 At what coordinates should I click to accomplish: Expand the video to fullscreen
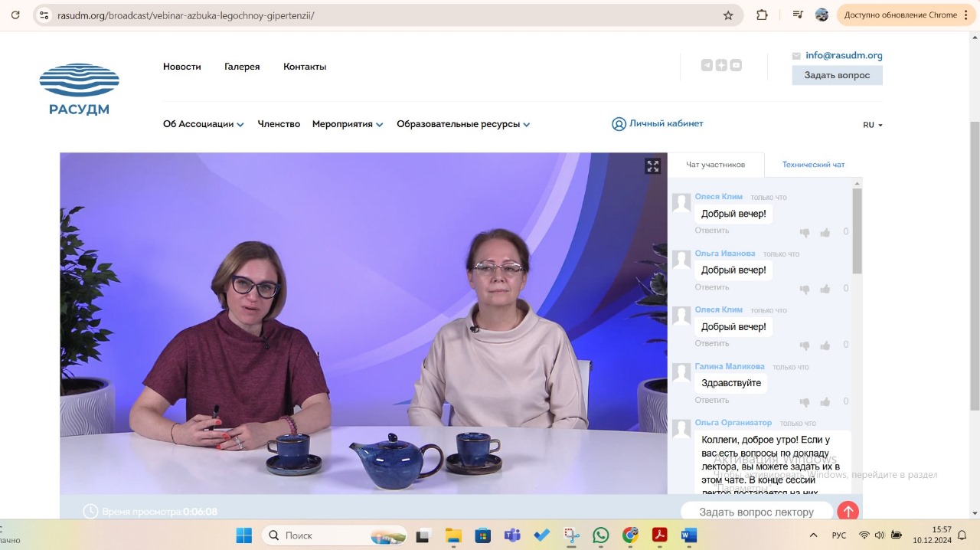coord(652,166)
